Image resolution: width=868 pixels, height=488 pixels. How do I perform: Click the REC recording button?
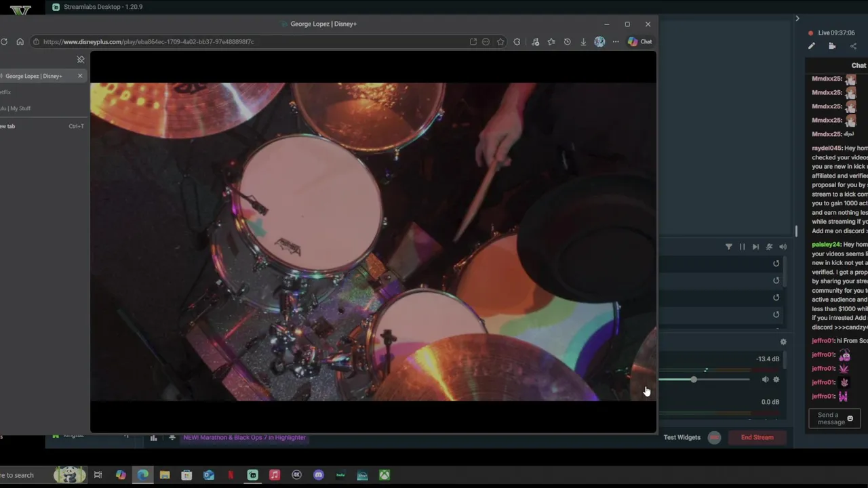click(x=714, y=437)
